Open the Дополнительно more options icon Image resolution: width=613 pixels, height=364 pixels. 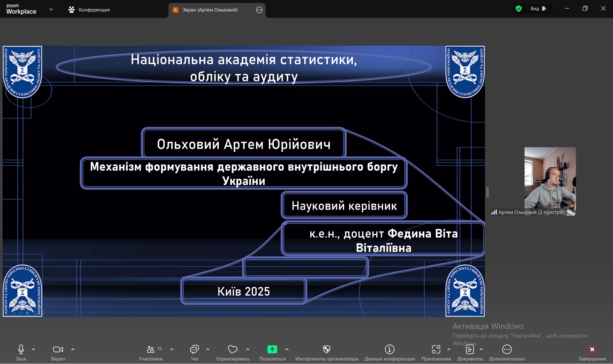coord(507,350)
